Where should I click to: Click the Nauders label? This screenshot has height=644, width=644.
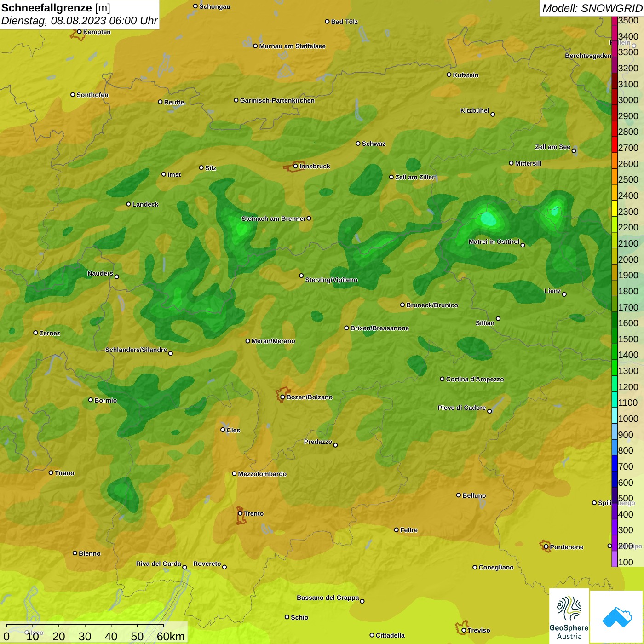coord(100,273)
